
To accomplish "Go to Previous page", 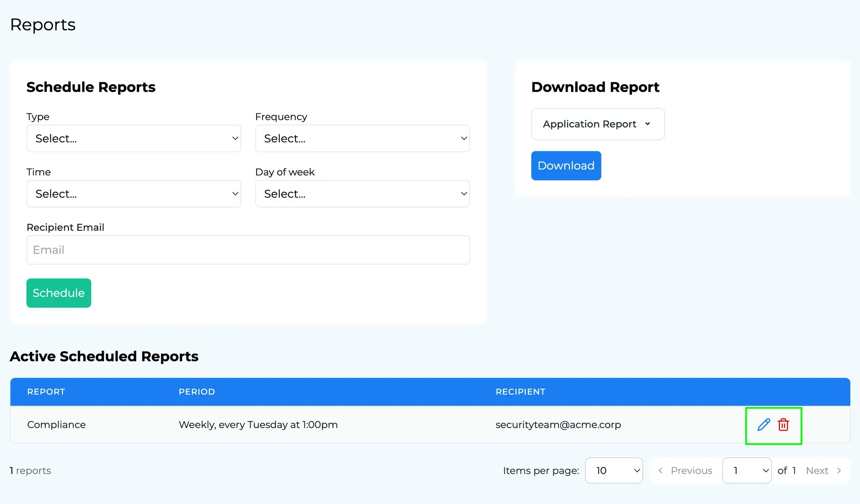I will click(x=685, y=471).
